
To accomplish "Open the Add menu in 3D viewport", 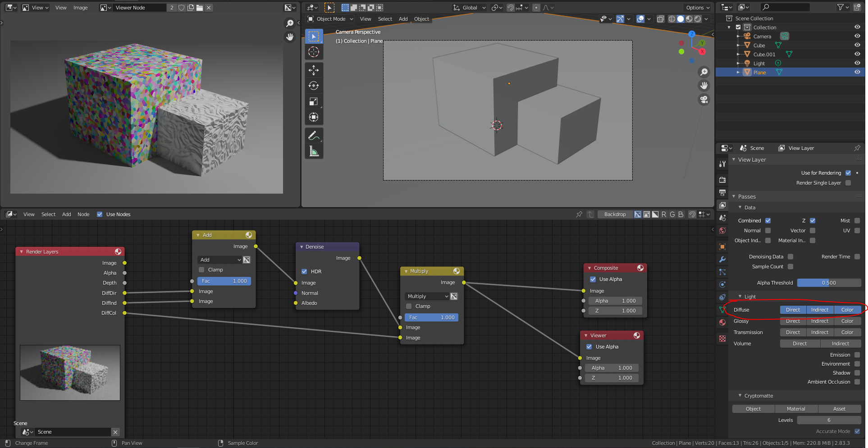I will click(403, 19).
